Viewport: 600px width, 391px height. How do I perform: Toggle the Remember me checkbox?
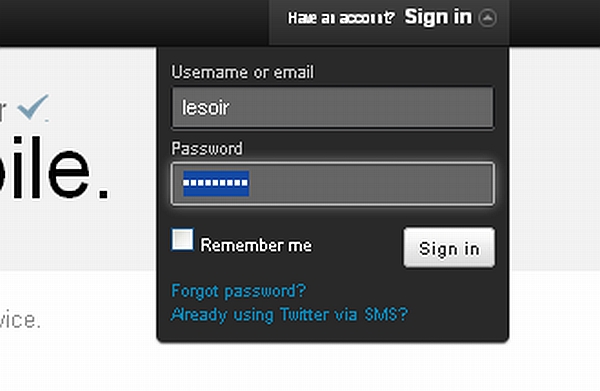(x=183, y=240)
